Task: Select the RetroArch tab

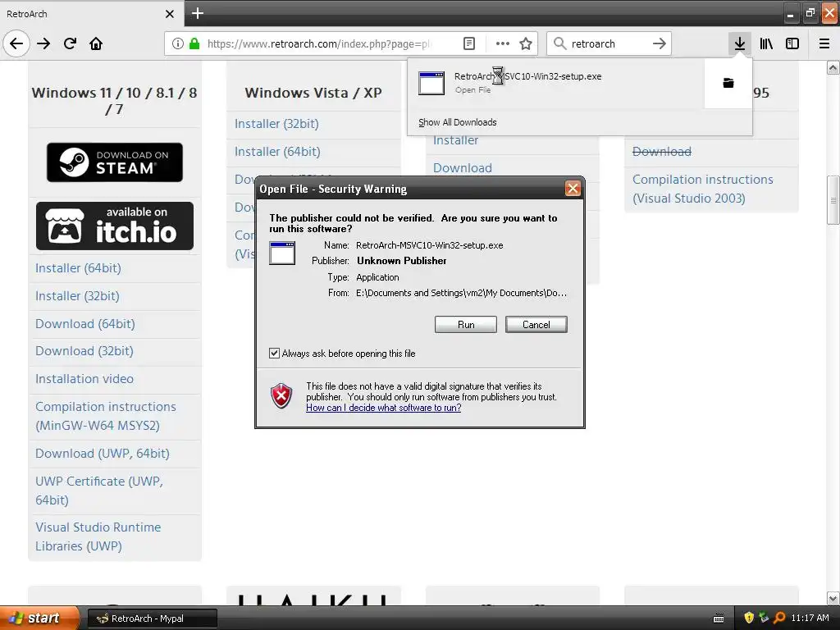Action: 91,14
